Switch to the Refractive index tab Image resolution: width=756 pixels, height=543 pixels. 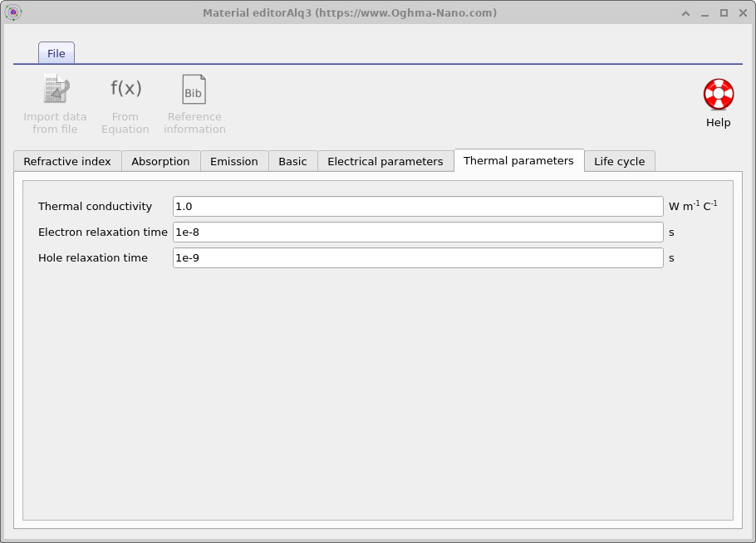66,161
